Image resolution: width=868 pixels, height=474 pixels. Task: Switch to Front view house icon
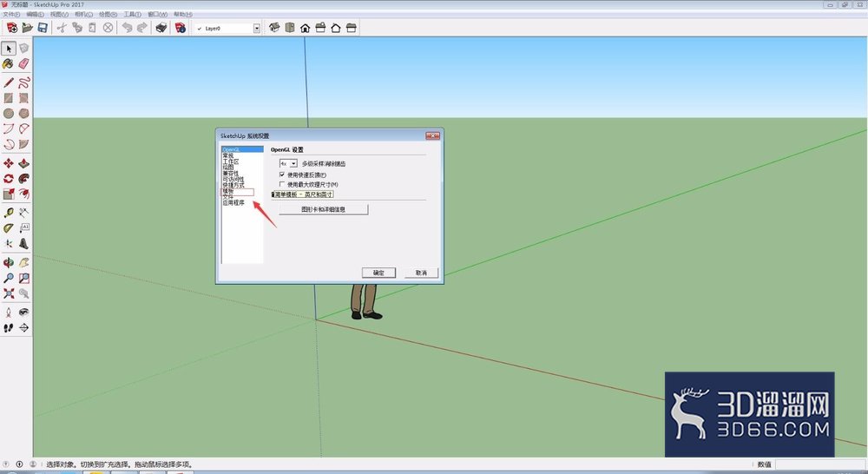coord(305,28)
